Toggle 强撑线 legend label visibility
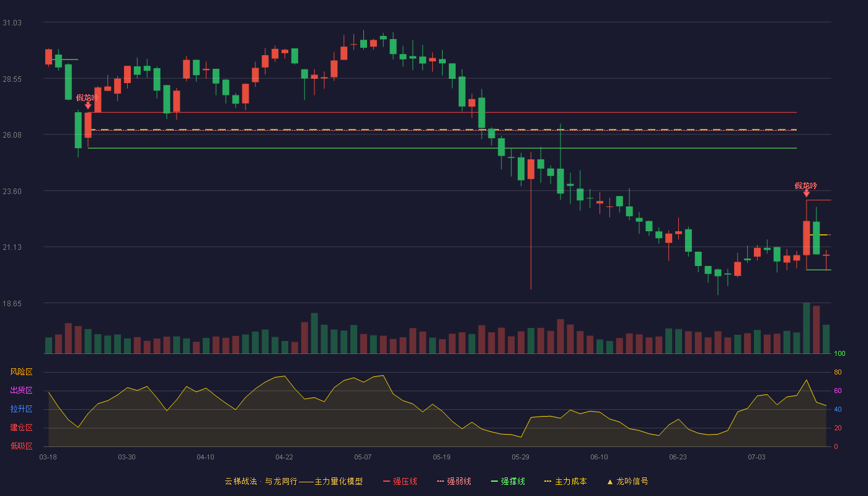Screen dimensions: 868x496 coord(513,481)
